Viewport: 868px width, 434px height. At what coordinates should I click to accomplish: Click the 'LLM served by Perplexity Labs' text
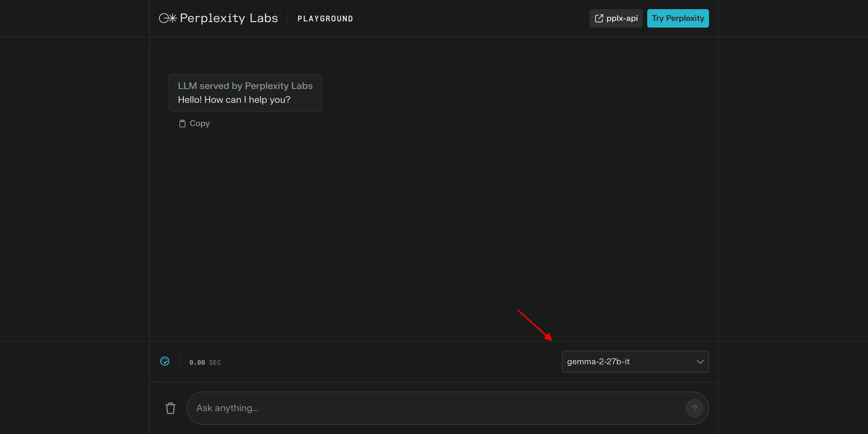click(245, 86)
